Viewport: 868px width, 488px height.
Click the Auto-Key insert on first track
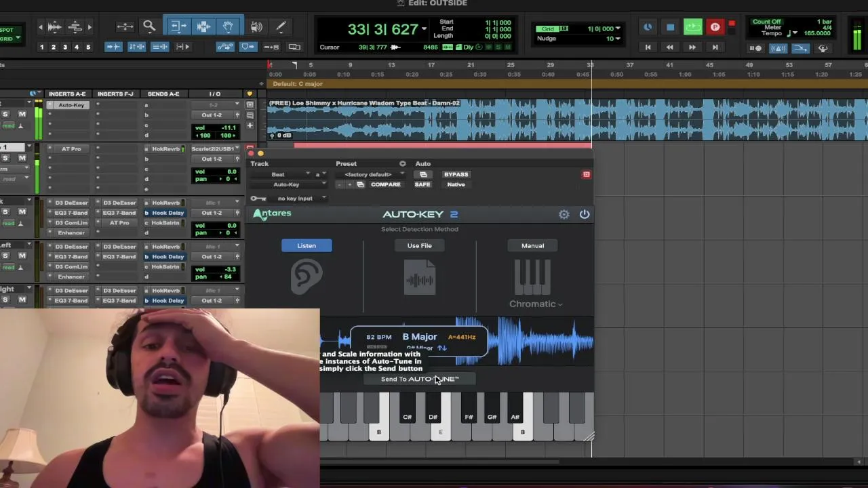(x=71, y=105)
